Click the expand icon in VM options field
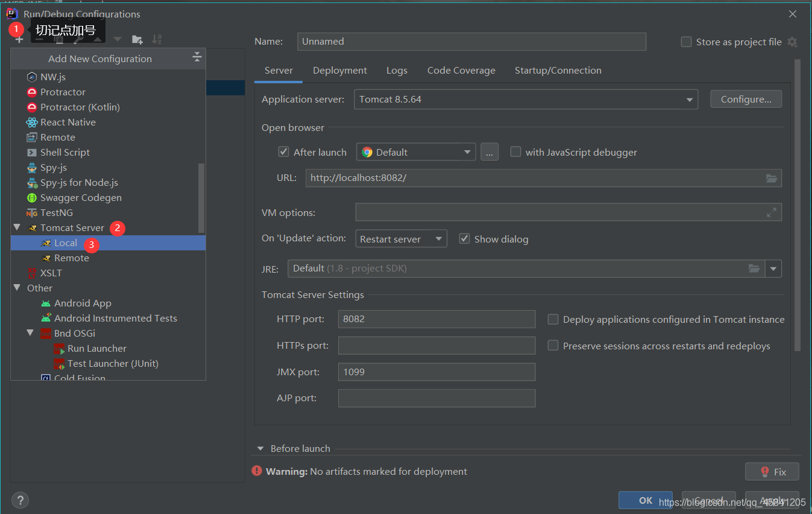812x514 pixels. [772, 212]
